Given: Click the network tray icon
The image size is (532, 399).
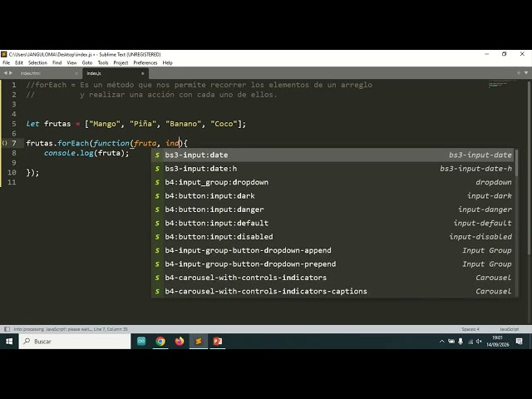Looking at the screenshot, I should click(470, 342).
